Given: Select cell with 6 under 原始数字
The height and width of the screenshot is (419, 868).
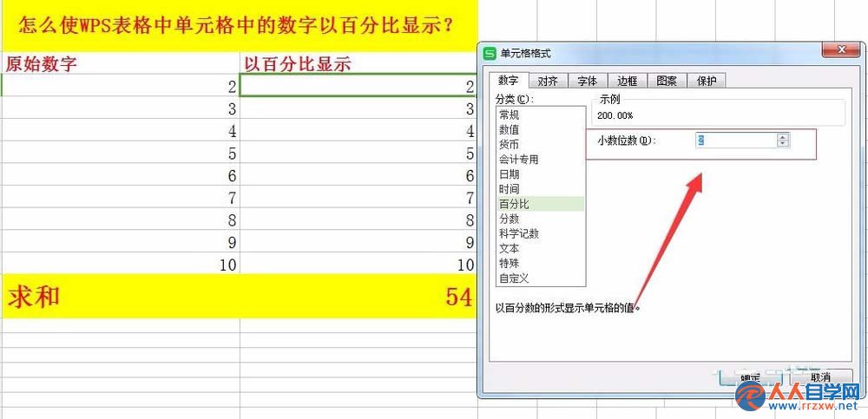Looking at the screenshot, I should tap(122, 175).
